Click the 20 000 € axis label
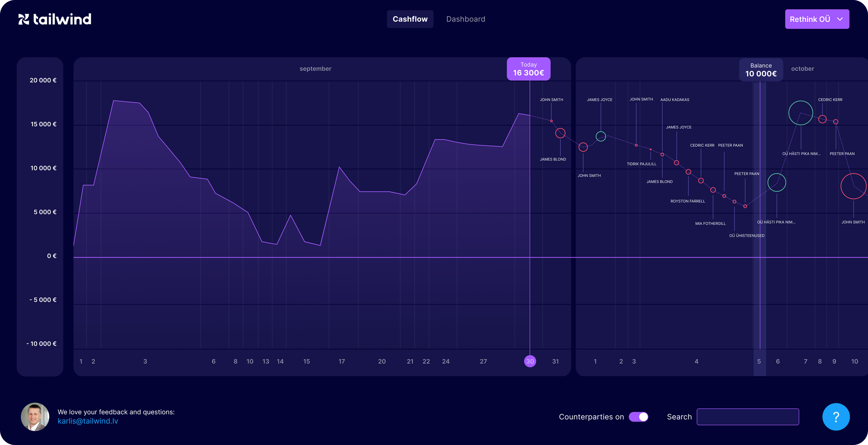Image resolution: width=868 pixels, height=445 pixels. (43, 80)
